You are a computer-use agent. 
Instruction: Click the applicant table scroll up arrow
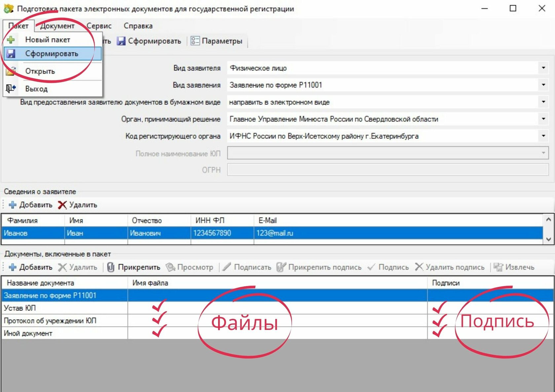click(548, 219)
